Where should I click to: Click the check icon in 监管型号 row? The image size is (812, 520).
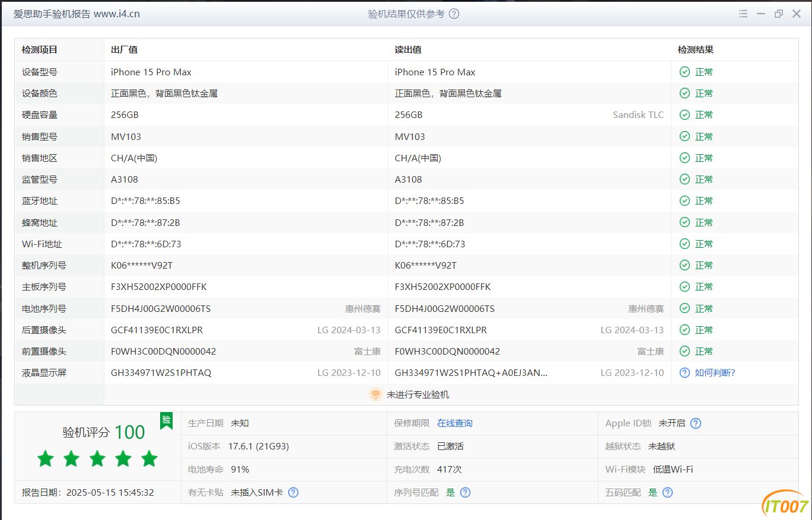tap(684, 180)
